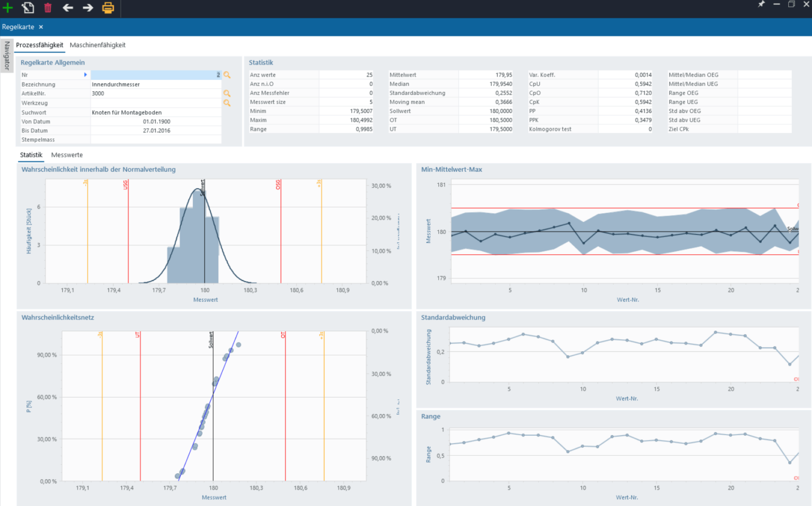Search articles with the ArtikelNr magnifier icon
The height and width of the screenshot is (506, 812).
227,93
